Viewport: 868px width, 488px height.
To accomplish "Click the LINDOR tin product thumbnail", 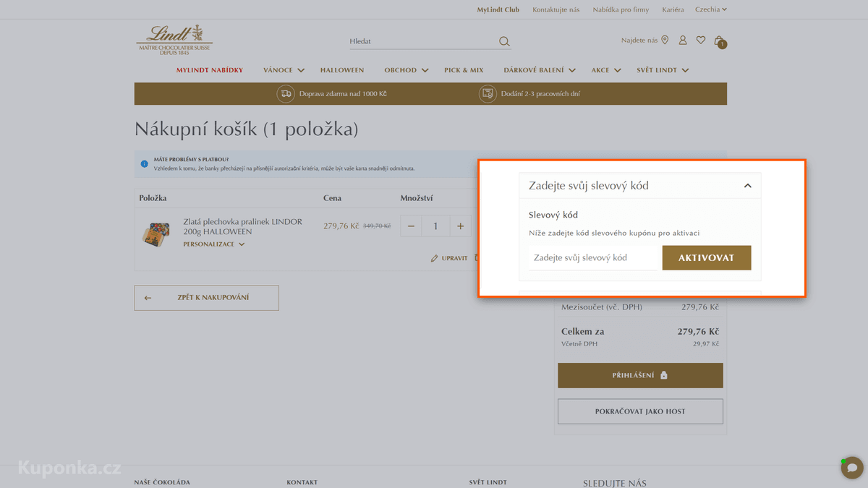I will (156, 233).
